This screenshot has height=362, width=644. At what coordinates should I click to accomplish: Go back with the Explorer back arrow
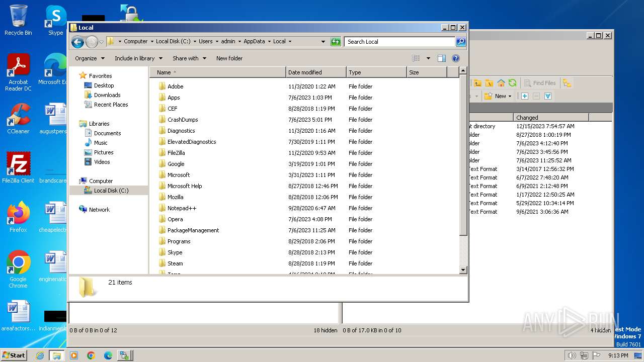coord(77,42)
